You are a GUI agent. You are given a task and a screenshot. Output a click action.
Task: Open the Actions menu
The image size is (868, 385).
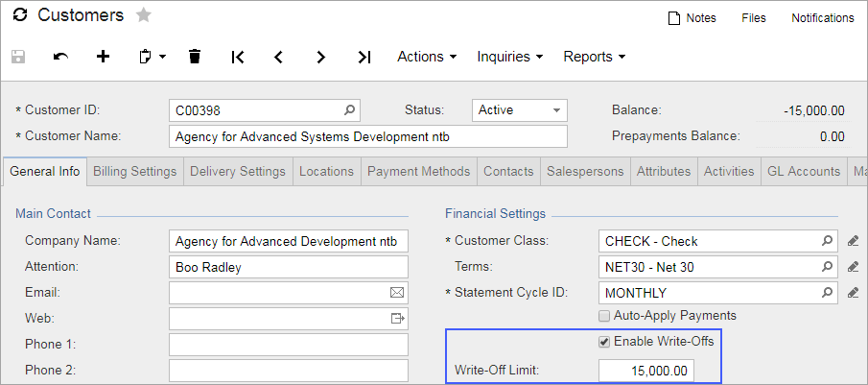pos(427,57)
